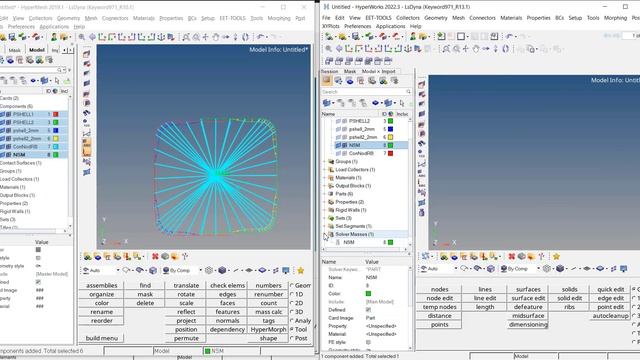Click the green Color swatch in right properties table
The height and width of the screenshot is (360, 640).
coord(368,293)
